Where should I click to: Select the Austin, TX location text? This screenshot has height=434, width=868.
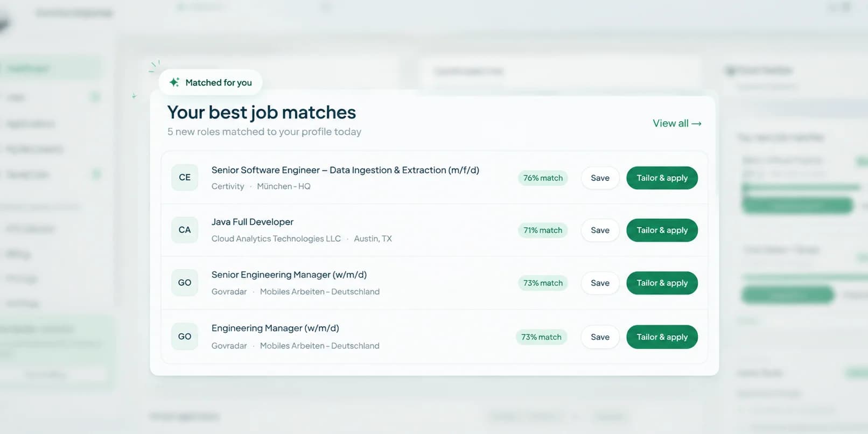pyautogui.click(x=373, y=239)
